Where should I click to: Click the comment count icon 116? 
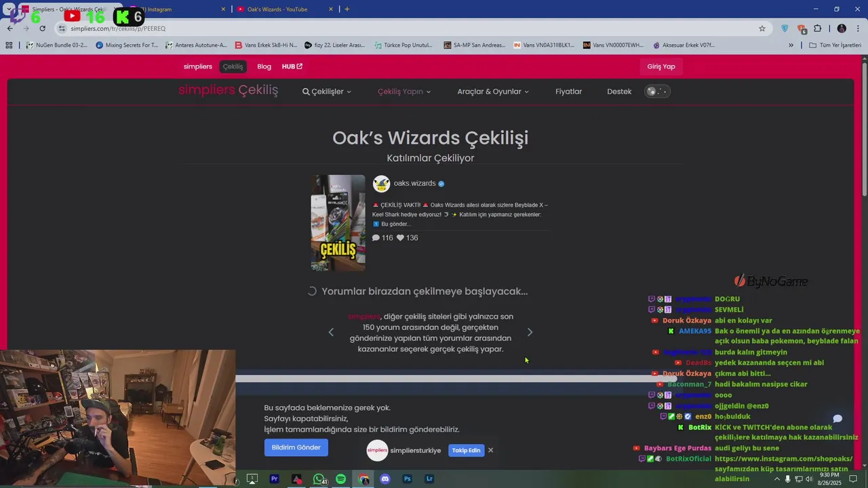click(376, 238)
